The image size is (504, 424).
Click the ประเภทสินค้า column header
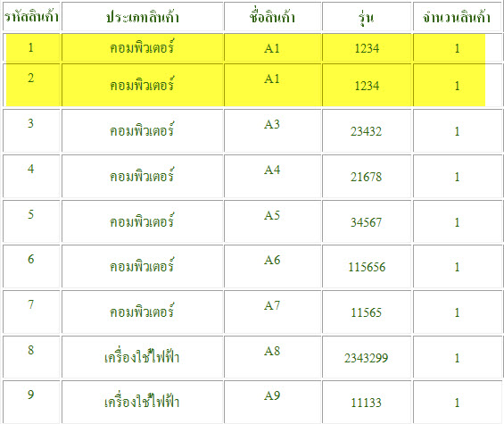coord(143,17)
